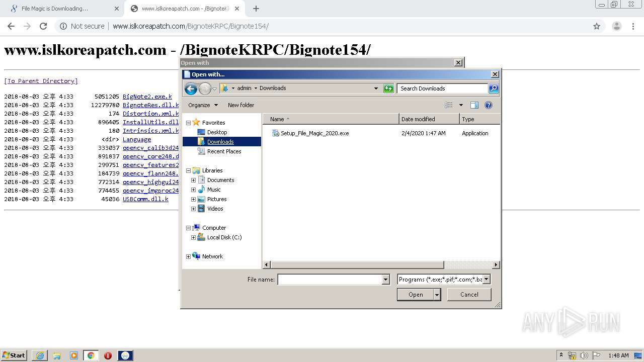The width and height of the screenshot is (644, 362).
Task: Click in Search Downloads field
Action: 443,88
